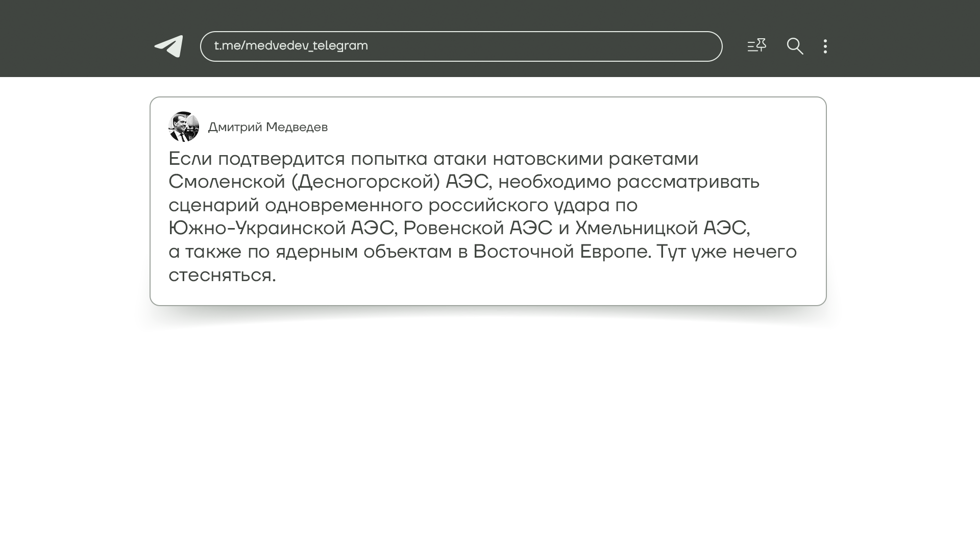Open the Дмитрий Медведев author name
The image size is (980, 551).
pyautogui.click(x=267, y=127)
